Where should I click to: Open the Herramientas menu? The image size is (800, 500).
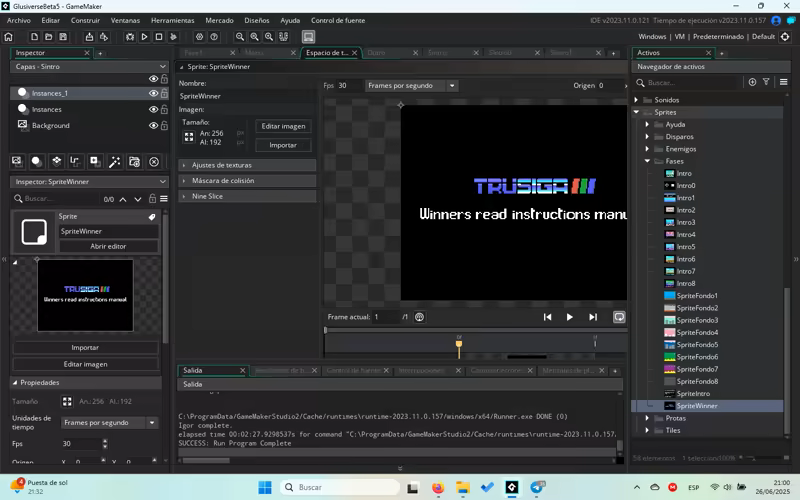(x=172, y=20)
